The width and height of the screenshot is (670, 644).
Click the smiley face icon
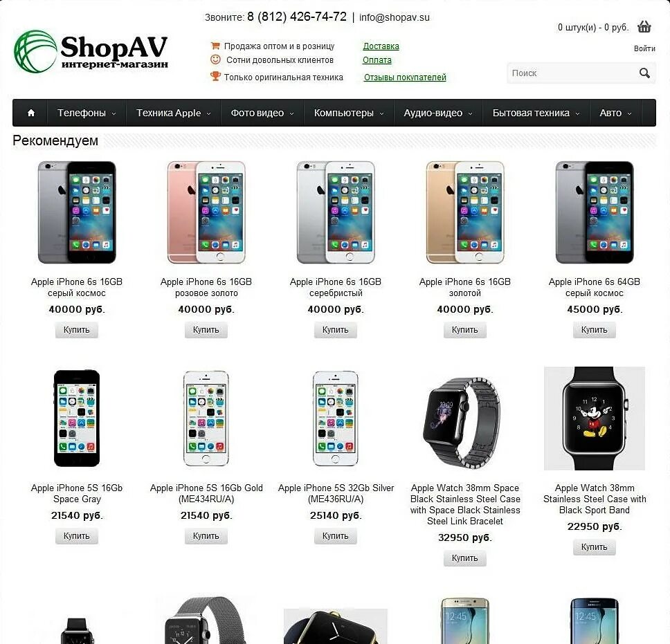tap(215, 59)
